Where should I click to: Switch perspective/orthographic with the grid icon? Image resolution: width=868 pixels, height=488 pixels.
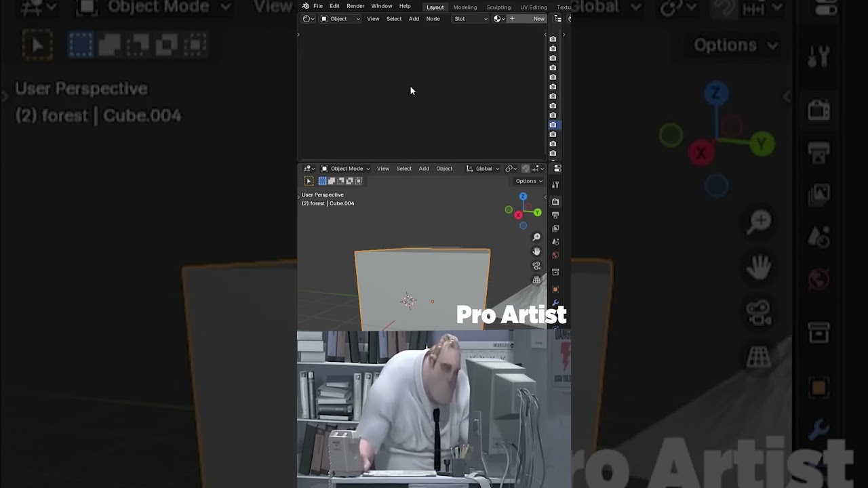coord(536,280)
